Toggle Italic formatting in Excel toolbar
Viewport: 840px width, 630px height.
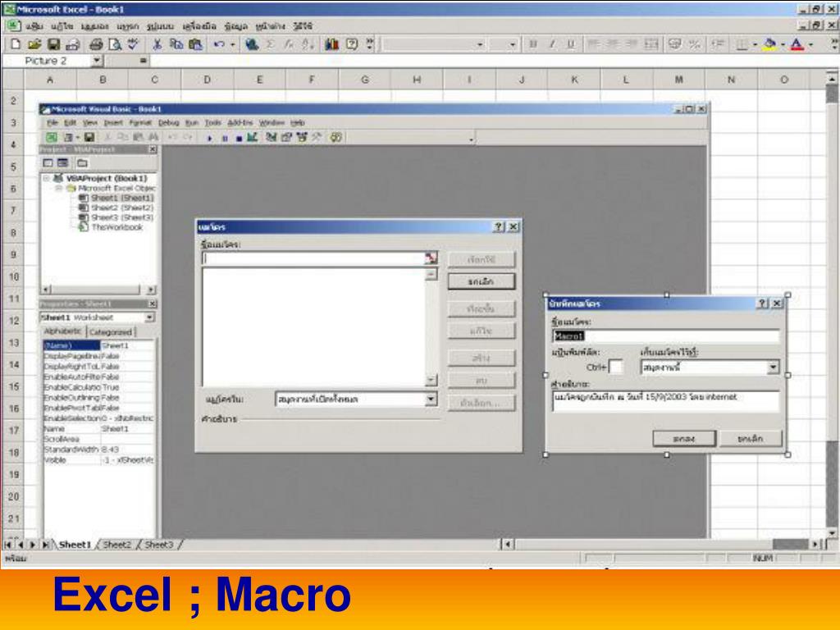click(552, 44)
